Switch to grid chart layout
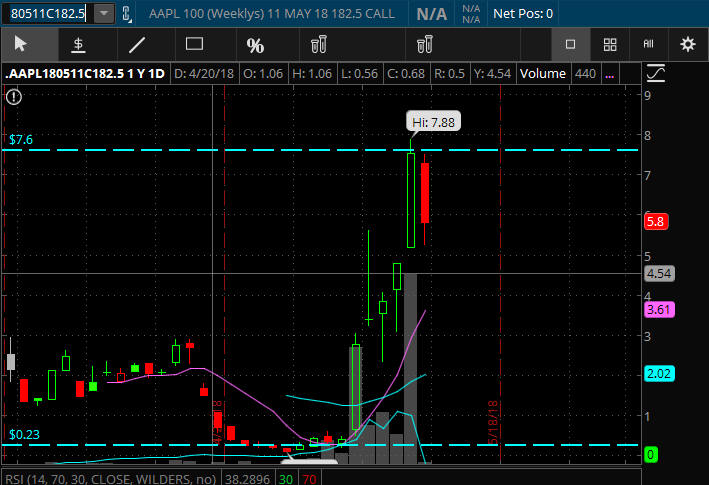Image resolution: width=709 pixels, height=485 pixels. click(610, 44)
